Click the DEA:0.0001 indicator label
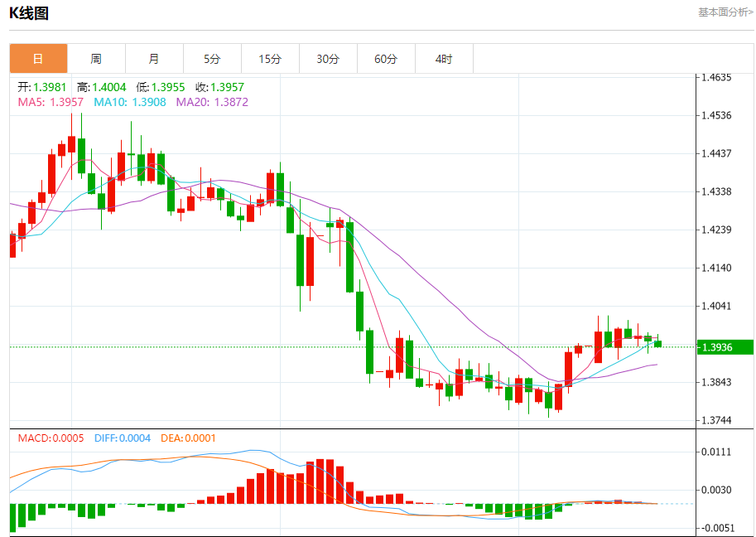Image resolution: width=756 pixels, height=537 pixels. click(188, 438)
